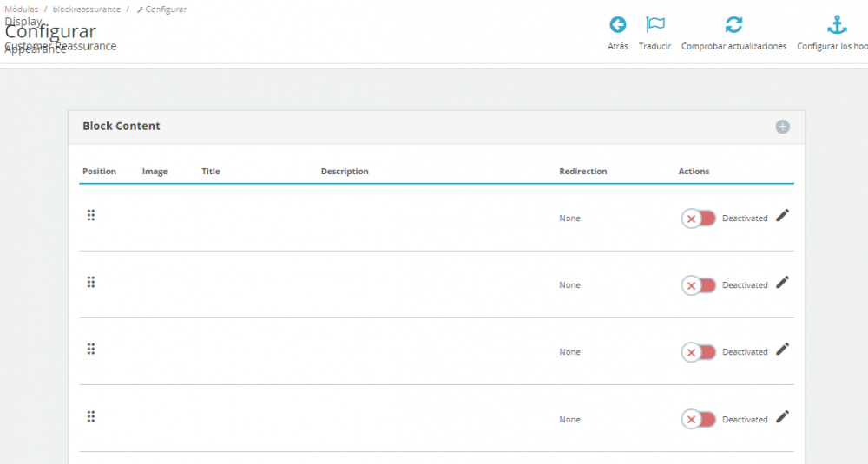Edit first block with pencil icon
Screen dimensions: 868x464
pos(782,216)
